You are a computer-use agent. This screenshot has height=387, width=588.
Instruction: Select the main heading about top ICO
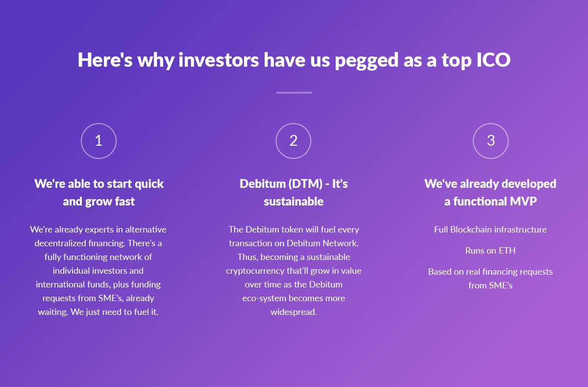(x=294, y=60)
